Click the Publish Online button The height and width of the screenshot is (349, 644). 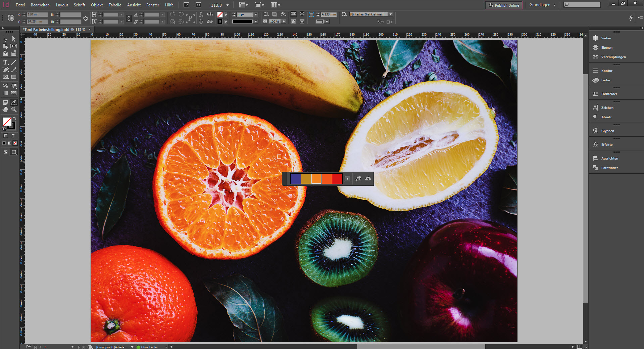coord(504,5)
